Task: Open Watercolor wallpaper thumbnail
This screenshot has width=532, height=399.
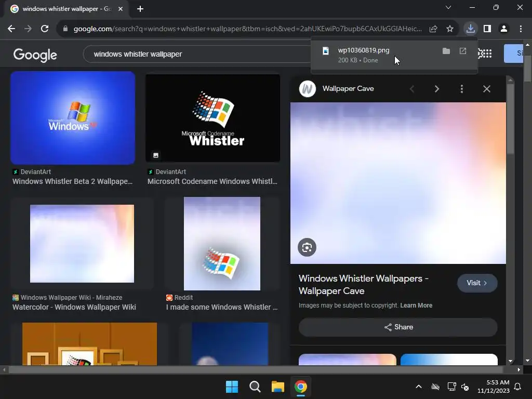Action: (x=82, y=243)
